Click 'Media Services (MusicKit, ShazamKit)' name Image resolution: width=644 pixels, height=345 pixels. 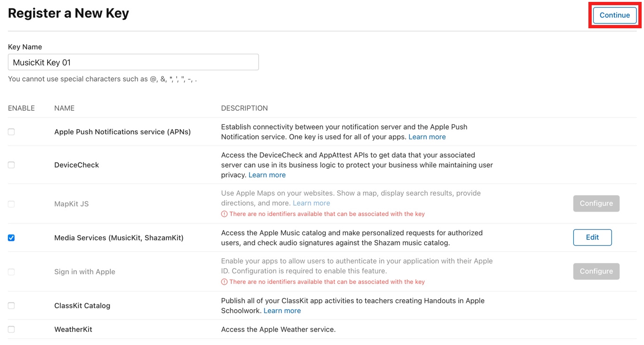coord(119,238)
